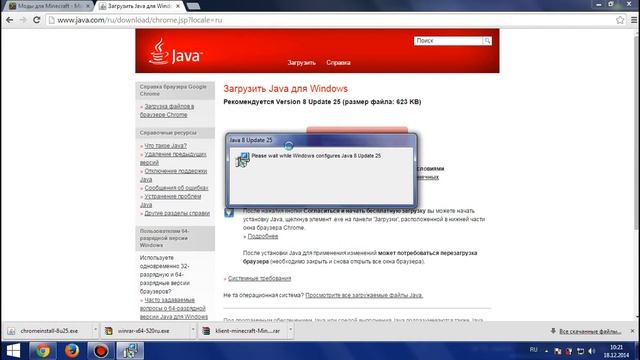640x360 pixels.
Task: Click the action center flag tray icon
Action: 558,351
